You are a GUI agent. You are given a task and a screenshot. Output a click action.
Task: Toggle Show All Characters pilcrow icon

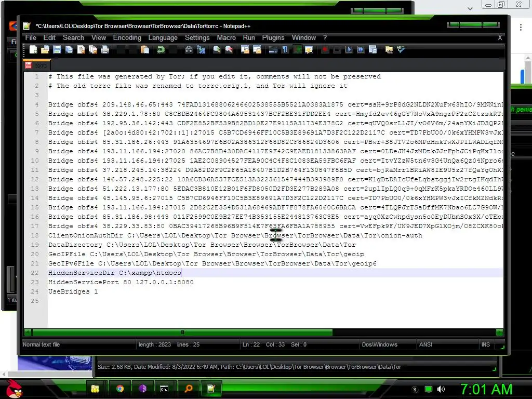(x=285, y=49)
